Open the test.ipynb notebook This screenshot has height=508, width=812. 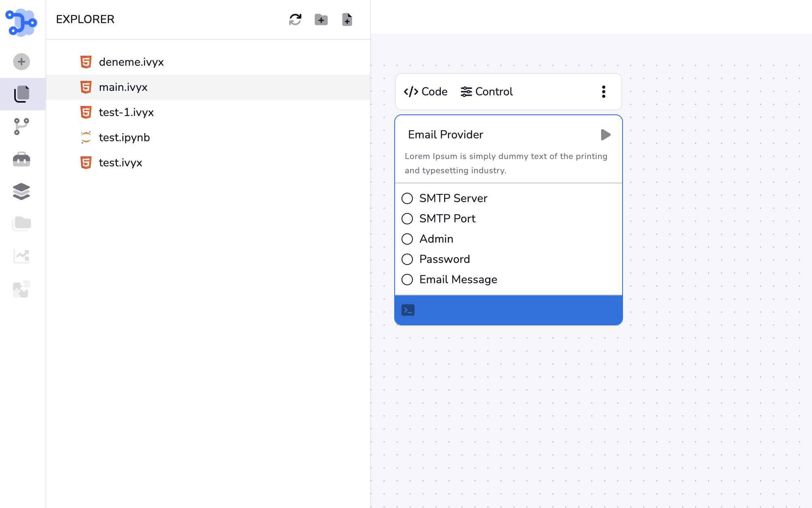(124, 138)
